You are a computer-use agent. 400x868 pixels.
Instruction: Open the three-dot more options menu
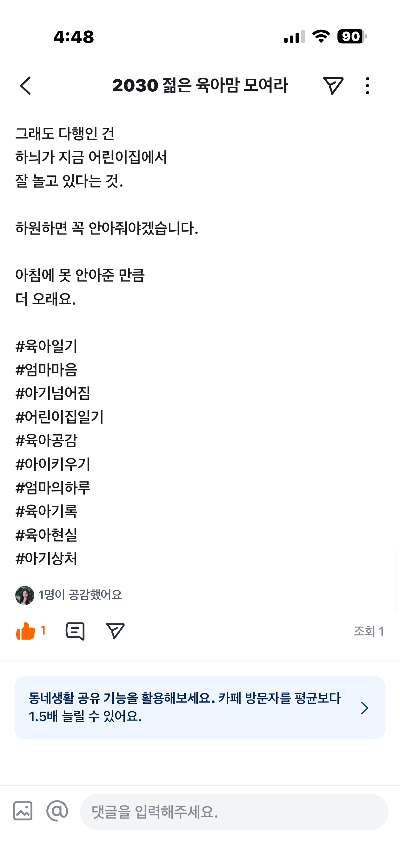pos(367,86)
